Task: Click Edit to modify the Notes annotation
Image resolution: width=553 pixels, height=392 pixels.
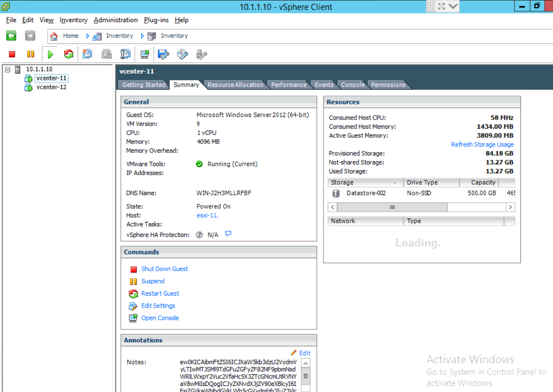Action: [x=304, y=352]
